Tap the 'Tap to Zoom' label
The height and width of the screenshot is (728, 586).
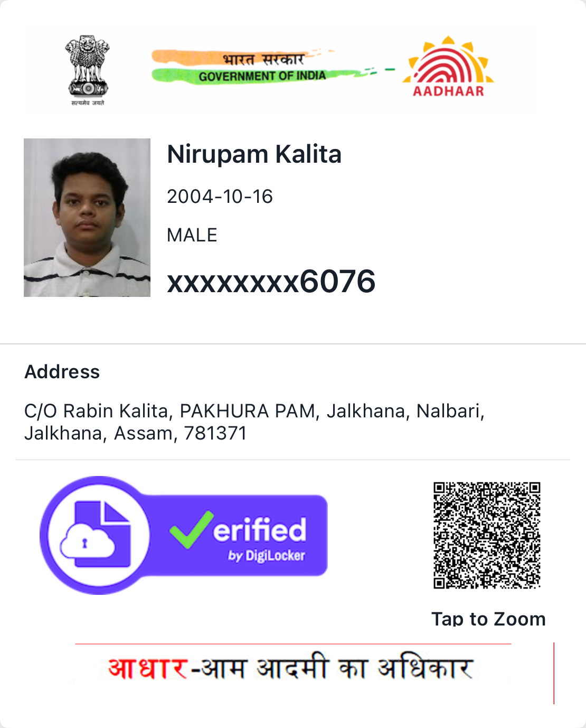click(488, 619)
